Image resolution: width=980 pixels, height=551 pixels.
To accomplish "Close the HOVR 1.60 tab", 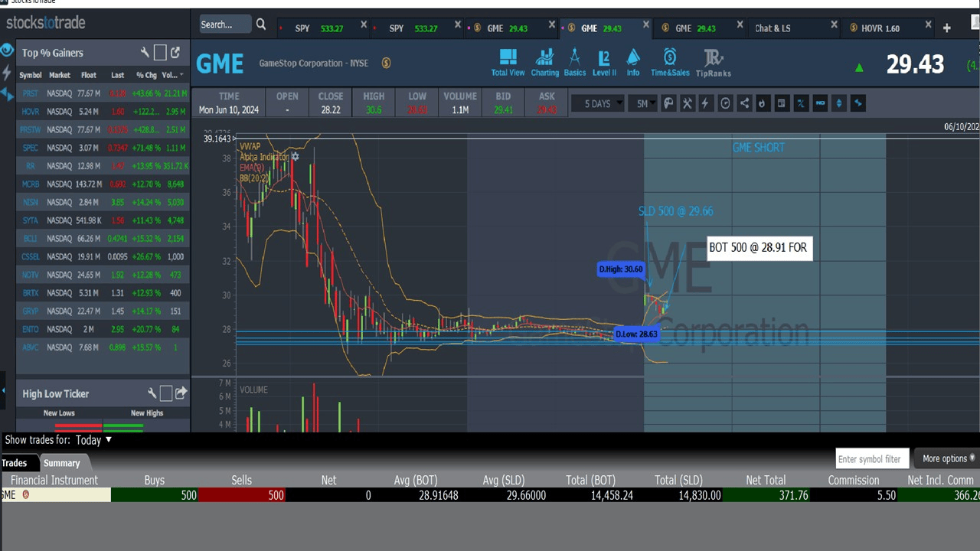I will coord(928,25).
